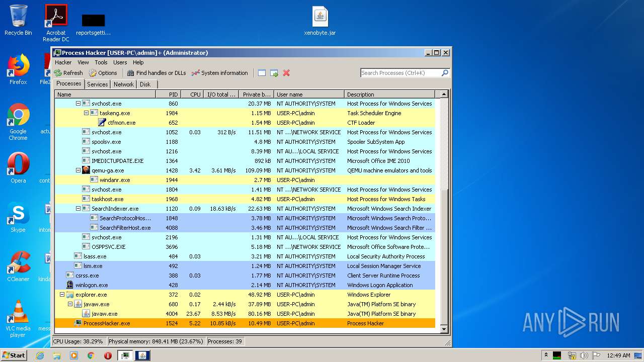This screenshot has height=362, width=644.
Task: Collapse the explorer.exe tree node
Action: click(x=62, y=295)
